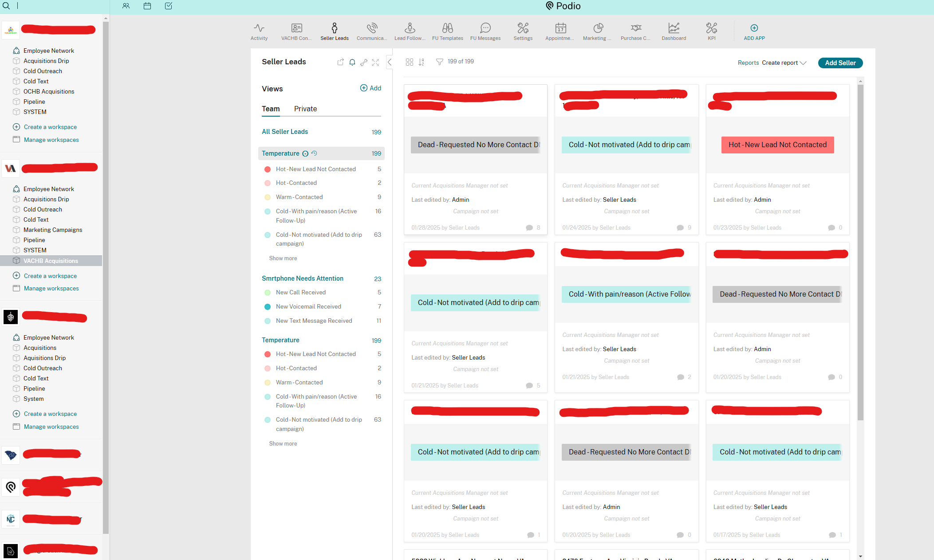Screen dimensions: 934x560
Task: Select New Voicemail Received filter
Action: pyautogui.click(x=308, y=307)
